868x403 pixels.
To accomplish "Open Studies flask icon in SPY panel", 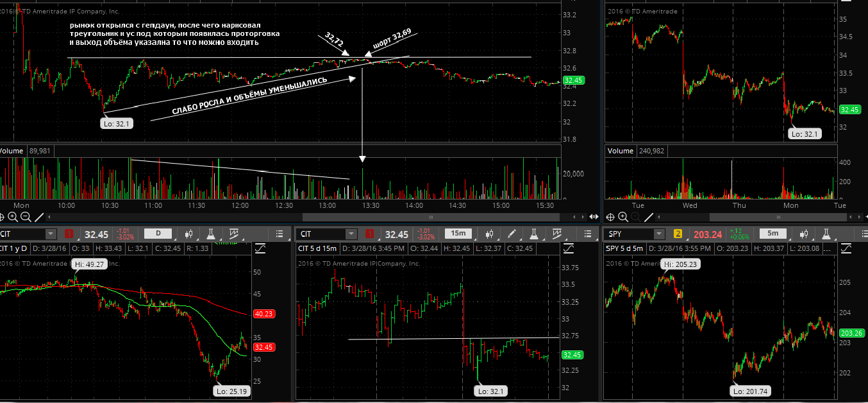I will point(826,234).
